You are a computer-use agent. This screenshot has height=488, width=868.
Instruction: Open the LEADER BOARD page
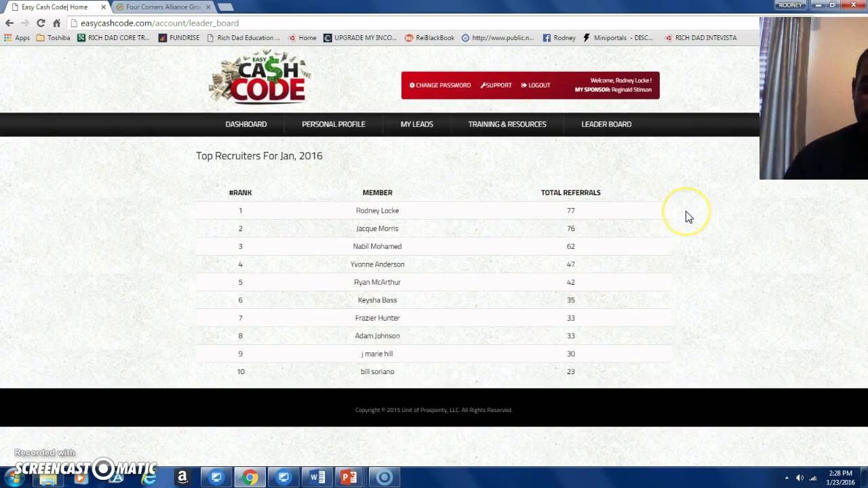(606, 124)
